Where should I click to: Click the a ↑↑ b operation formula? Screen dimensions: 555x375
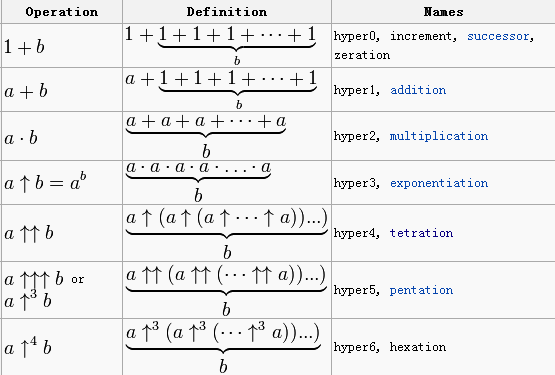pyautogui.click(x=29, y=233)
